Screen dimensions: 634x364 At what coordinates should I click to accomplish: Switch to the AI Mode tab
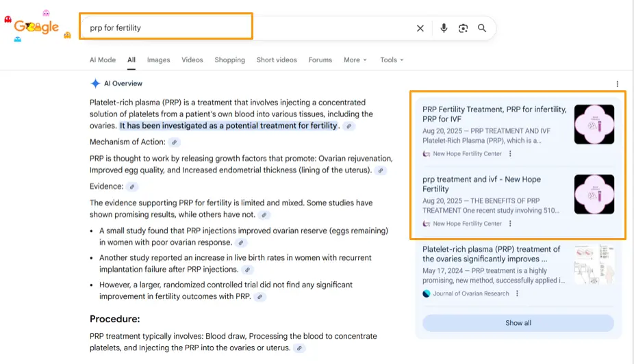[103, 60]
